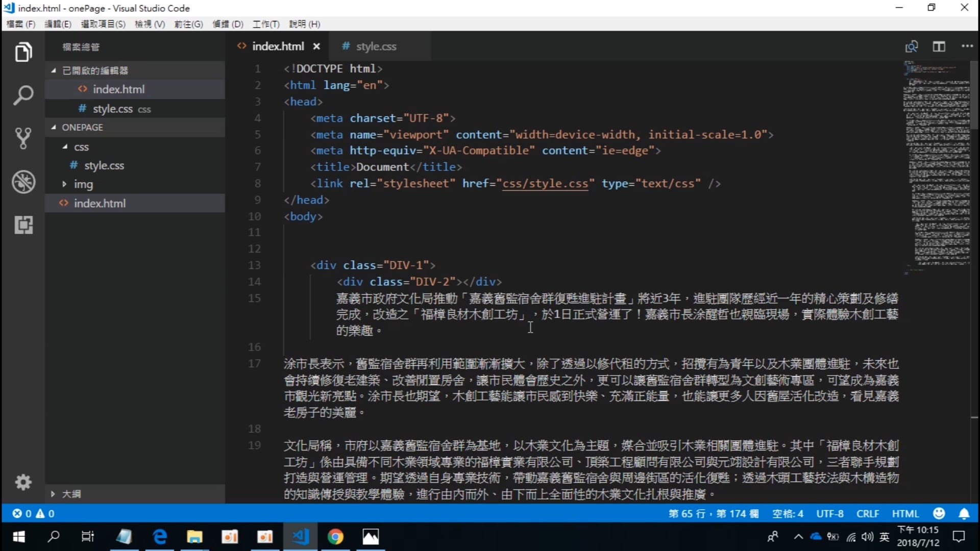Open changes icon in editor title bar

(x=911, y=46)
